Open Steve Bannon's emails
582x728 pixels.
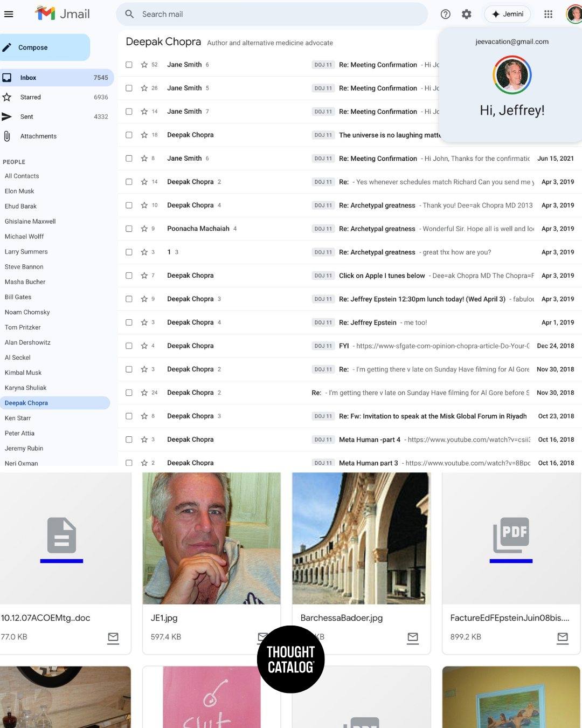tap(24, 267)
